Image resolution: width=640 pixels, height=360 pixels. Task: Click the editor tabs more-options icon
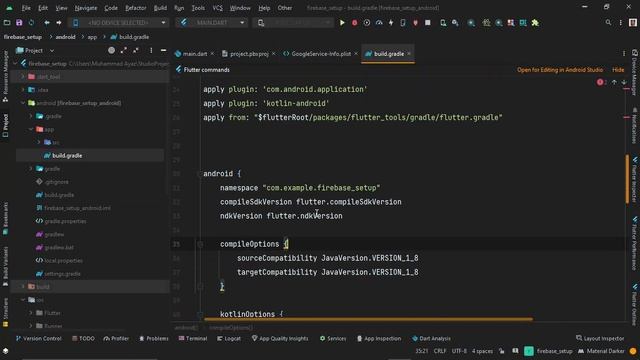[x=624, y=53]
